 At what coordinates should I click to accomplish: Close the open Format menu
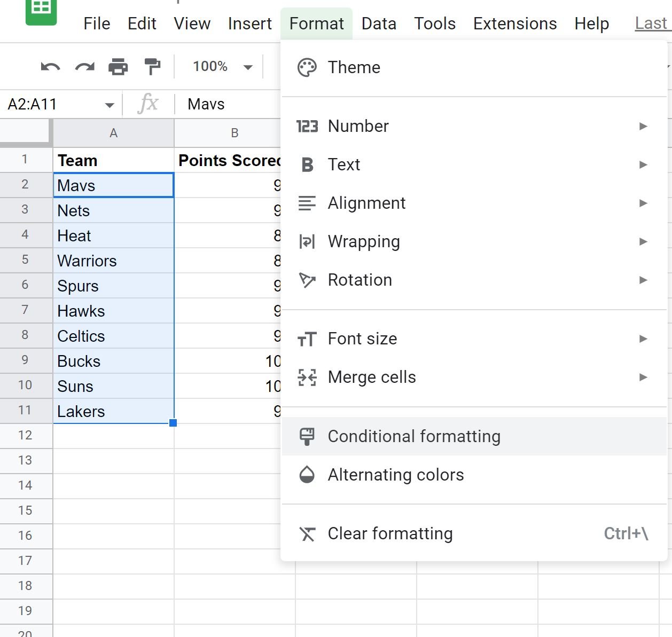317,23
